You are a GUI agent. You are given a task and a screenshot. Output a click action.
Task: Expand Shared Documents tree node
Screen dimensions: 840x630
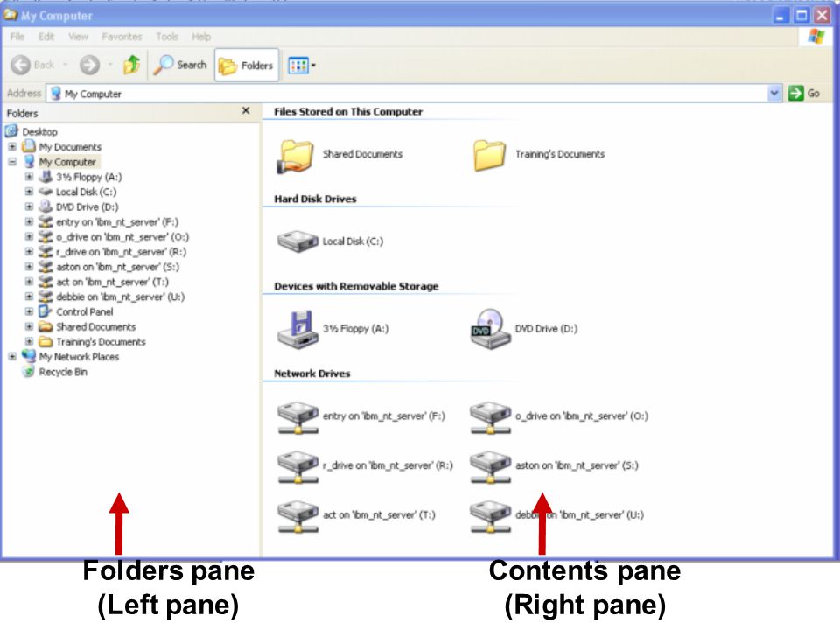(30, 326)
